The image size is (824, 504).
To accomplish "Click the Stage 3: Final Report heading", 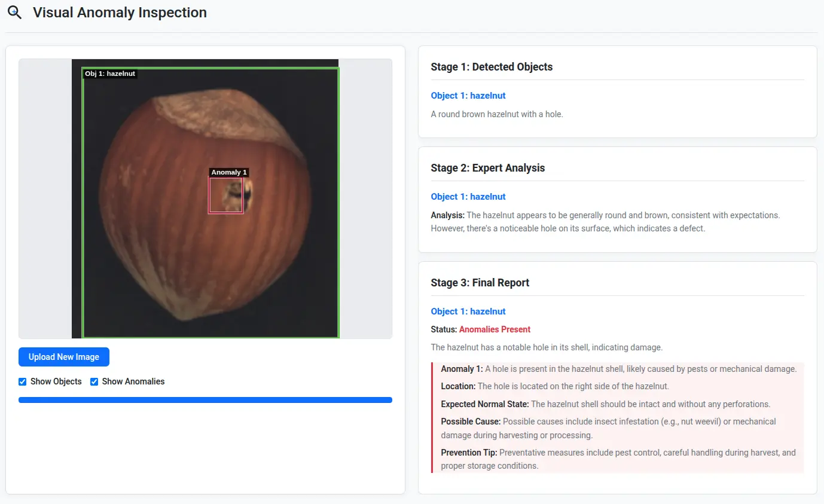I will tap(480, 283).
